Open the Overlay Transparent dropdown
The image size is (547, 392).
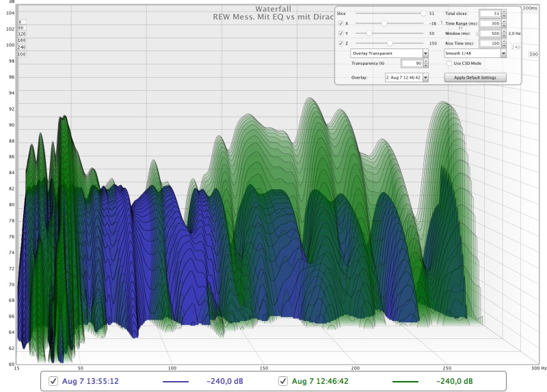[425, 53]
